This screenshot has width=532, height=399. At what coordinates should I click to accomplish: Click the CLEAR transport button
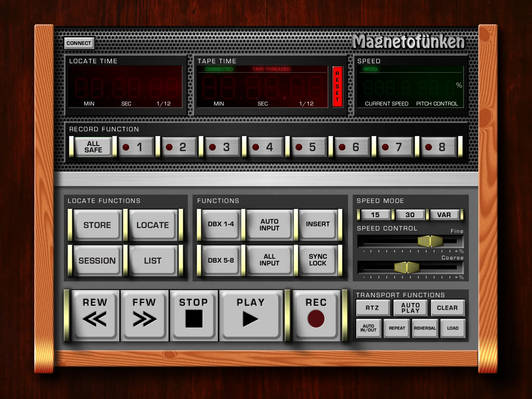coord(448,308)
